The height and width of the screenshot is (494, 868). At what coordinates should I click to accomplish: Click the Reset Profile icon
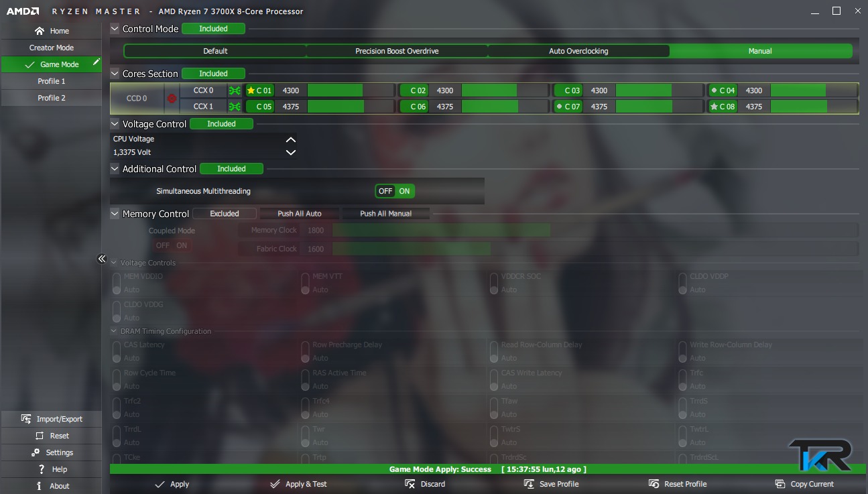(x=654, y=484)
